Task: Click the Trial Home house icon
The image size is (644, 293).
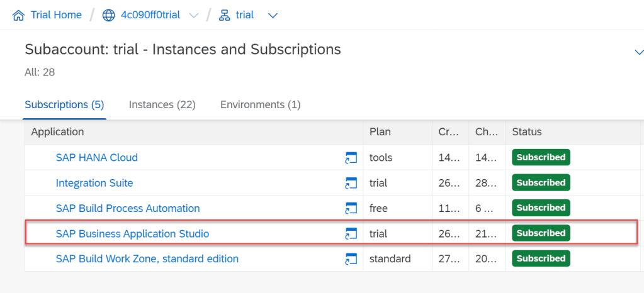Action: 19,15
